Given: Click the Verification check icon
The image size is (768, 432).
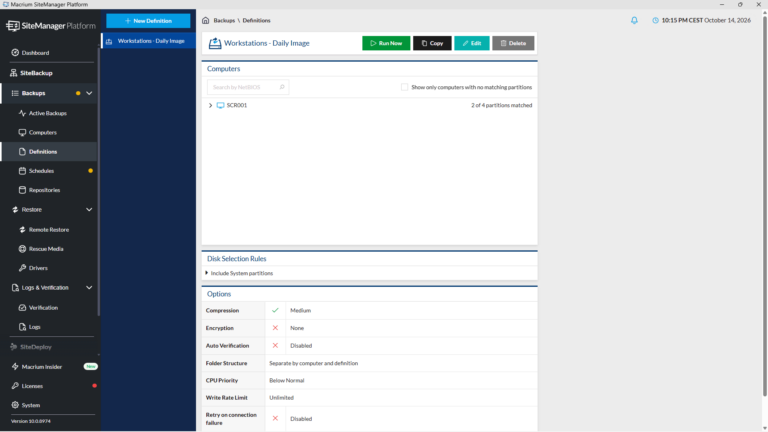Looking at the screenshot, I should point(22,308).
